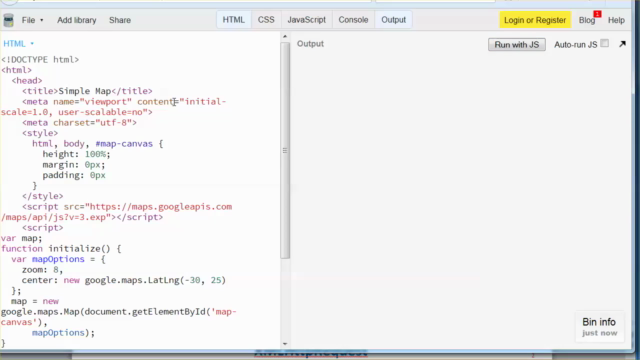Click the editor scrollbar up arrow
The width and height of the screenshot is (640, 360).
click(285, 37)
